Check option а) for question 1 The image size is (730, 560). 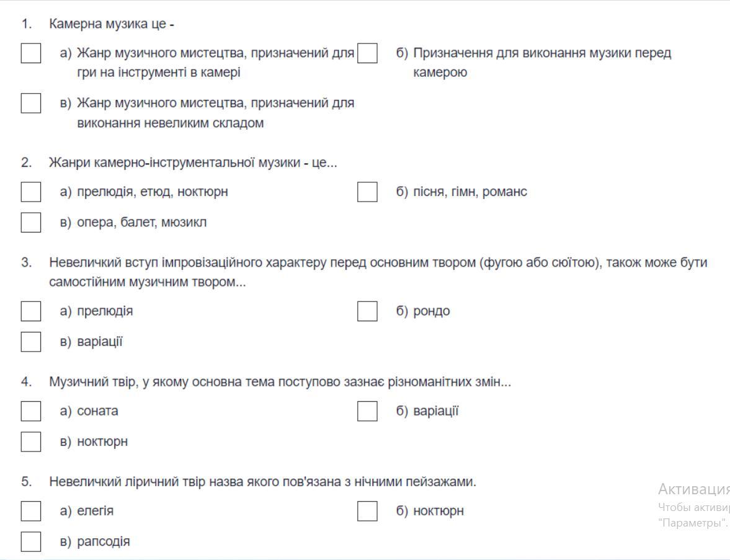tap(31, 53)
